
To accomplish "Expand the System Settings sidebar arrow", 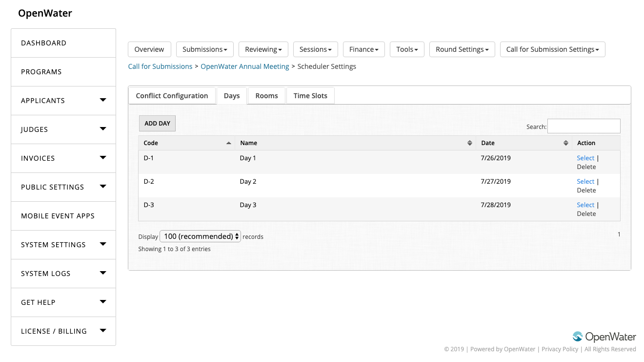I will [103, 244].
